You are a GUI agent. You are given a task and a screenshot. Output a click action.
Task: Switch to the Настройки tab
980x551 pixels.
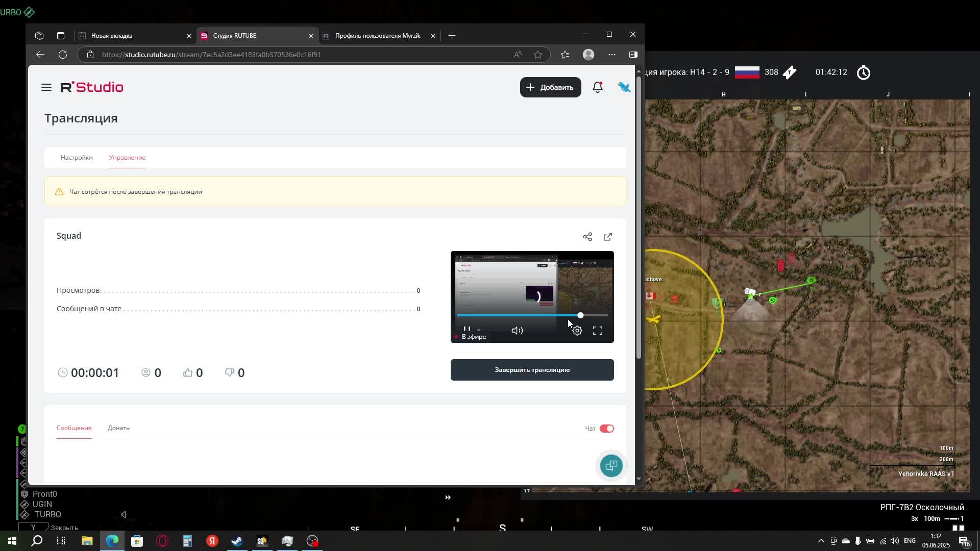tap(77, 158)
